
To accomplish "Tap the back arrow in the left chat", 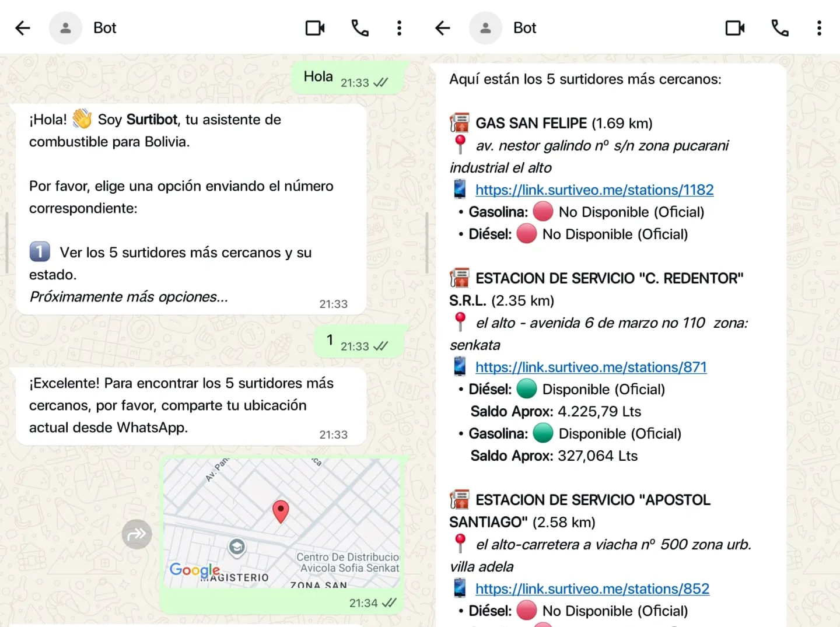I will click(x=23, y=27).
